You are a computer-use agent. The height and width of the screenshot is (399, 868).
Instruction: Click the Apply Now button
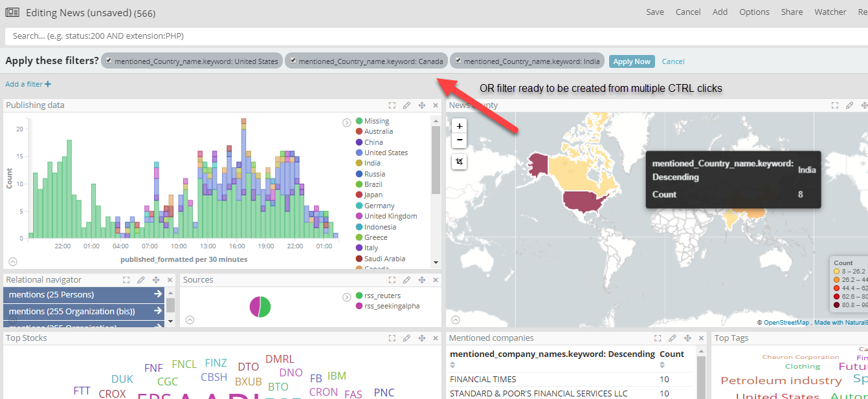632,61
